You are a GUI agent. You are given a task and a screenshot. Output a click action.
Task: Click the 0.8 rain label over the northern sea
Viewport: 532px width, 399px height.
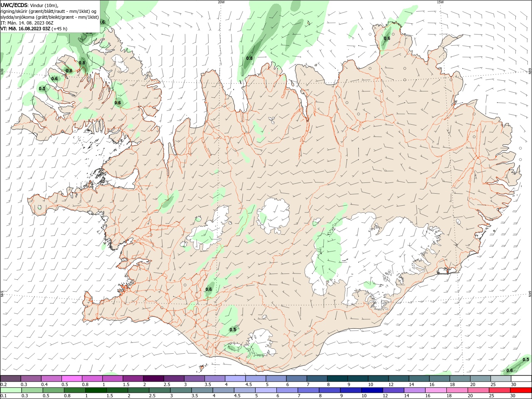coord(249,58)
